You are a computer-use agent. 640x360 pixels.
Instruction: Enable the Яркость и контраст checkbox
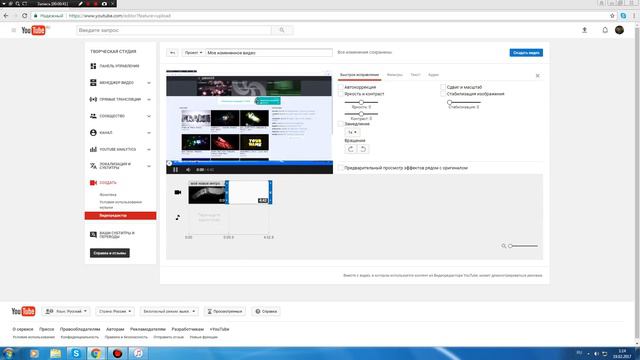[341, 94]
